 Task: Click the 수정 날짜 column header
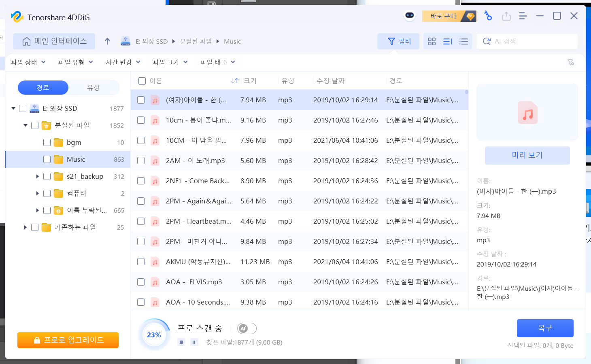pos(330,81)
